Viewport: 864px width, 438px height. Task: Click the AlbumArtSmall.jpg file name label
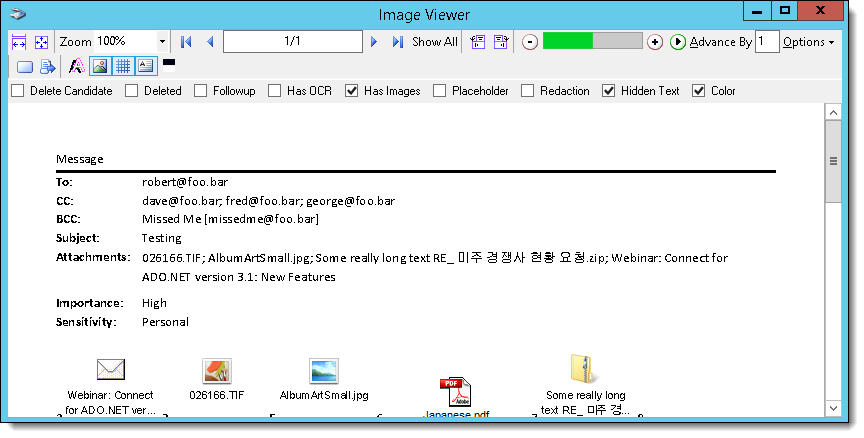click(x=324, y=396)
